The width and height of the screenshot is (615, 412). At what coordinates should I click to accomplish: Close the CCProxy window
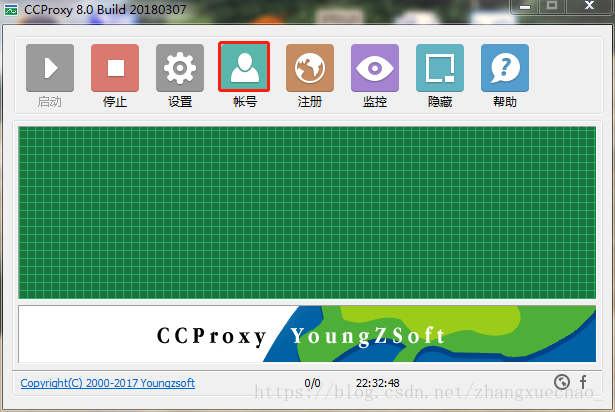[589, 7]
